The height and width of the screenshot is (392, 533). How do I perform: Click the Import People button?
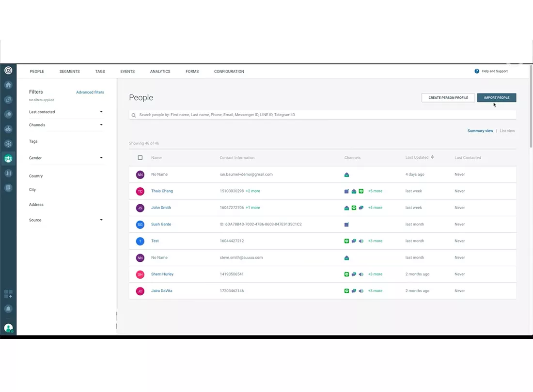click(x=496, y=98)
